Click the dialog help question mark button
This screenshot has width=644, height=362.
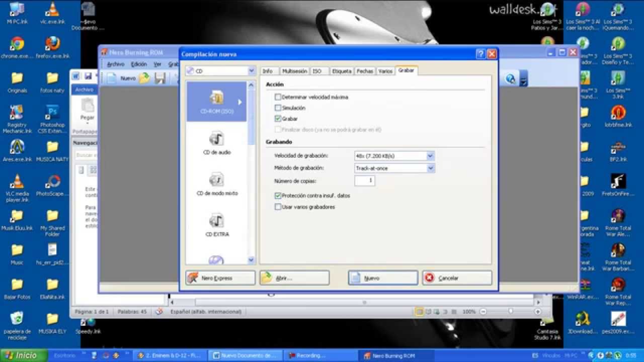click(x=481, y=54)
